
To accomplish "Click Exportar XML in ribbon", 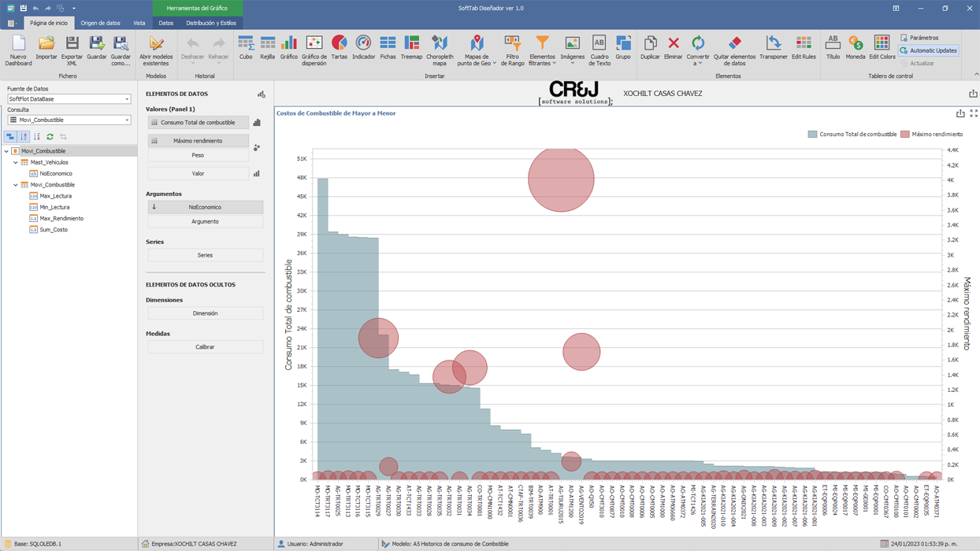I will [x=72, y=49].
